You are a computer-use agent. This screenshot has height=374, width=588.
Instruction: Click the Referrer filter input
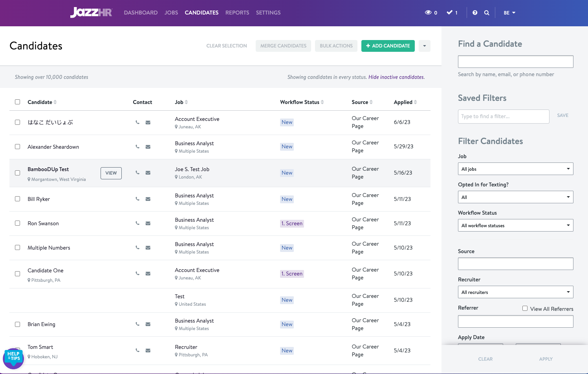(515, 321)
